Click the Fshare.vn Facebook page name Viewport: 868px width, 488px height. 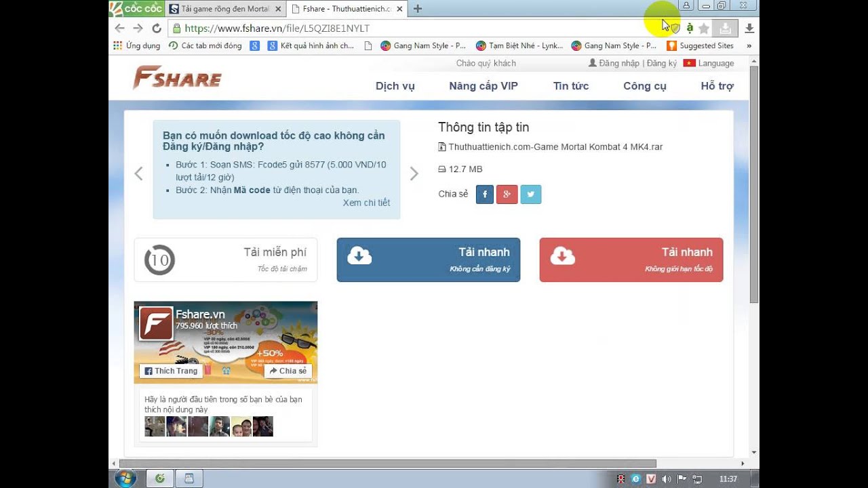pyautogui.click(x=200, y=314)
